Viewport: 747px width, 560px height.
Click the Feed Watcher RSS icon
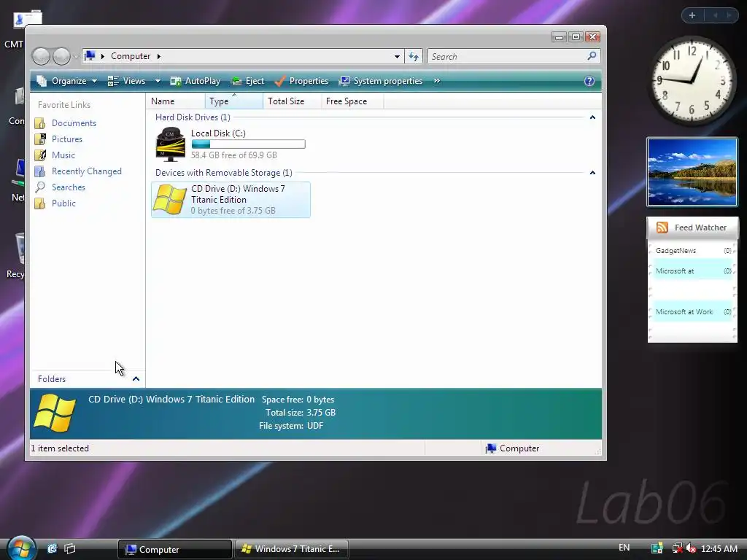pyautogui.click(x=662, y=227)
